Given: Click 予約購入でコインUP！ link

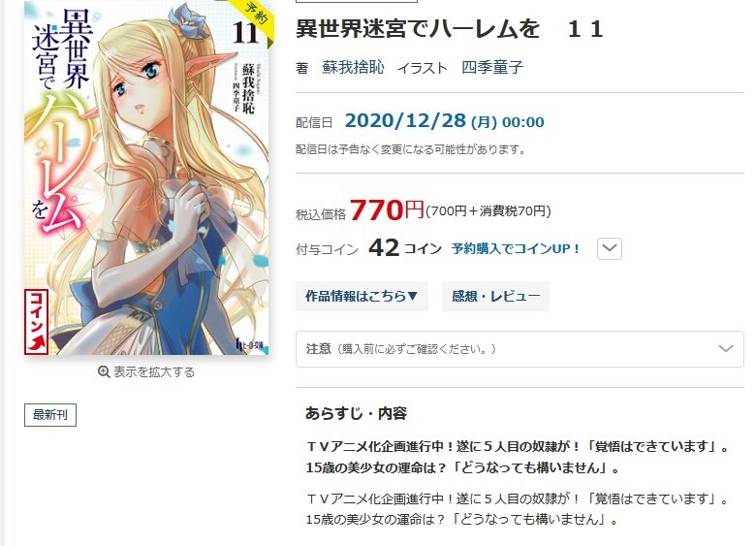Looking at the screenshot, I should [x=517, y=249].
